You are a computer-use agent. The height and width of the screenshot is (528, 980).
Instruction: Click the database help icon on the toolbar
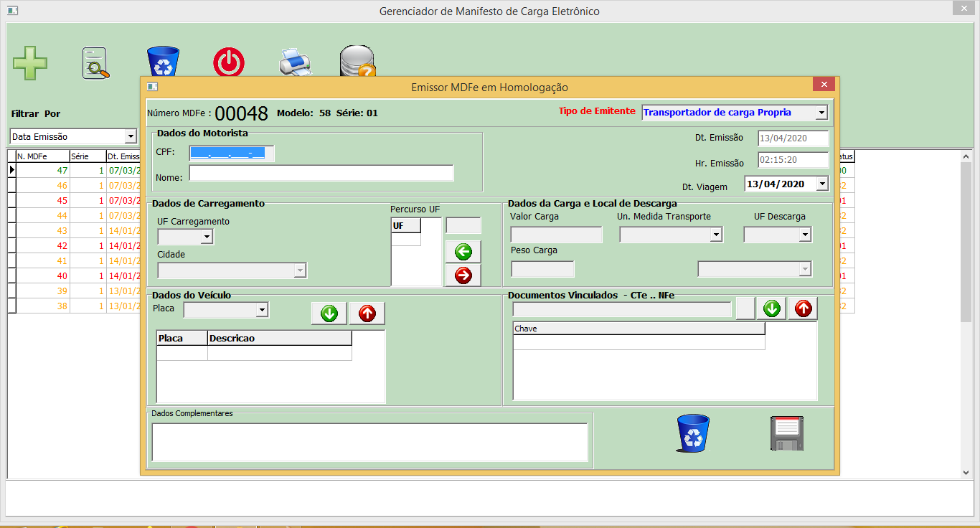(x=355, y=62)
